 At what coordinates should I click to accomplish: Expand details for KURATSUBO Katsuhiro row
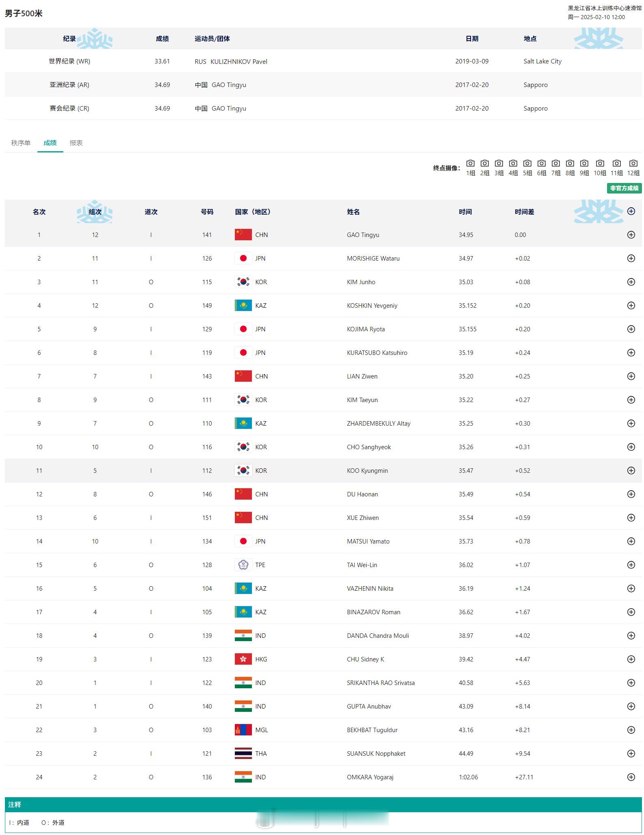pos(631,352)
